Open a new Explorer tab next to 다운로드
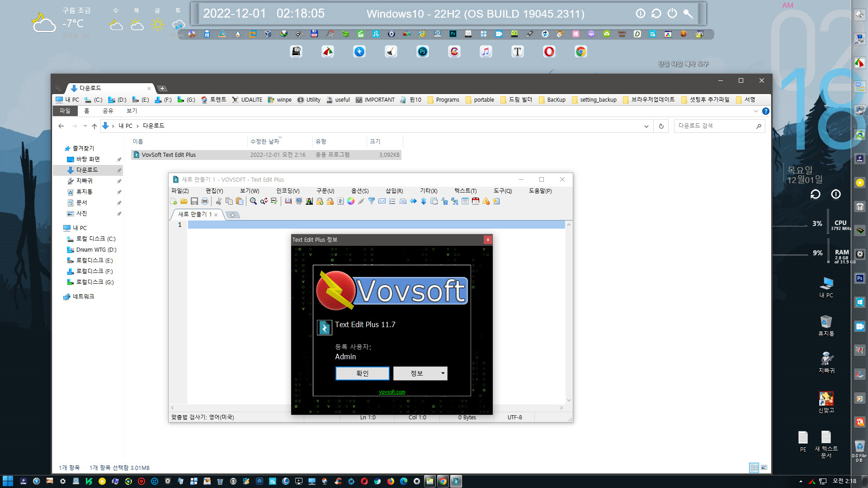 (x=162, y=88)
